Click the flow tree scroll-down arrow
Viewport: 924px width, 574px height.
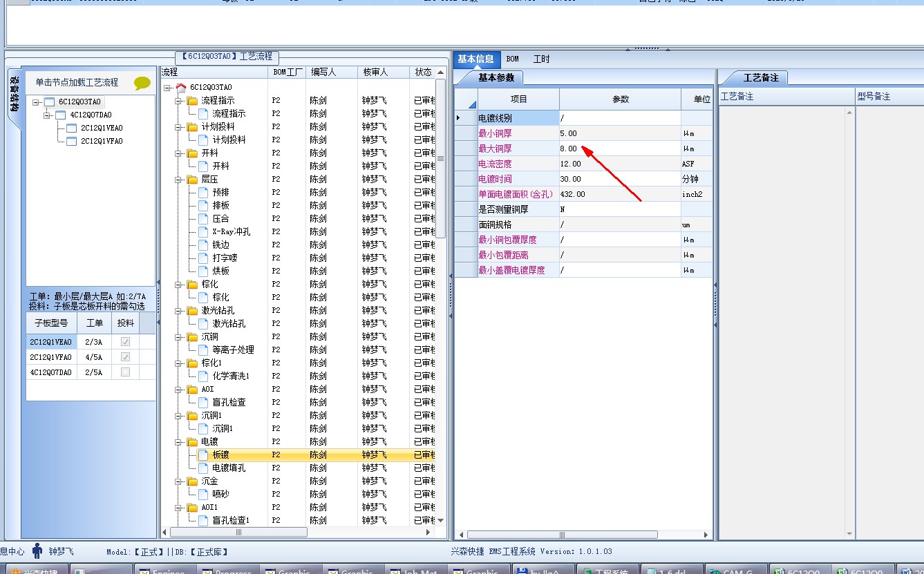coord(441,521)
